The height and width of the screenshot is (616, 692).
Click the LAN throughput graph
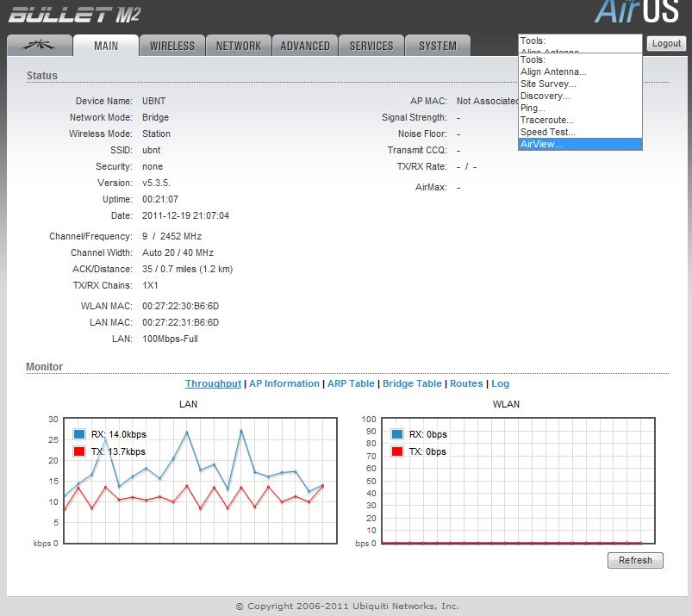click(201, 481)
